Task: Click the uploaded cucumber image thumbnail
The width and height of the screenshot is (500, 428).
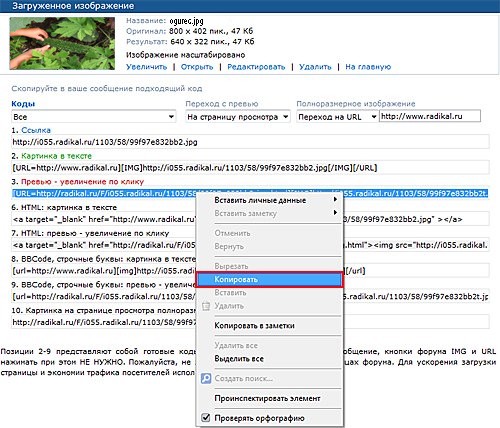Action: click(x=62, y=43)
